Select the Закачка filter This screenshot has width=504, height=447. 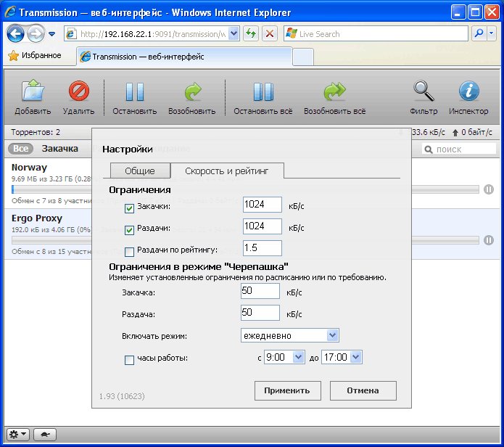[x=59, y=149]
